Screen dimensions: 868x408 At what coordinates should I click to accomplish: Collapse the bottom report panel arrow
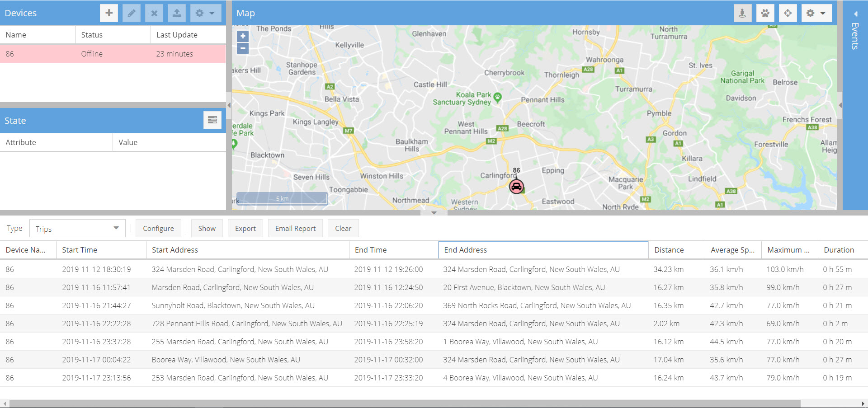point(434,213)
